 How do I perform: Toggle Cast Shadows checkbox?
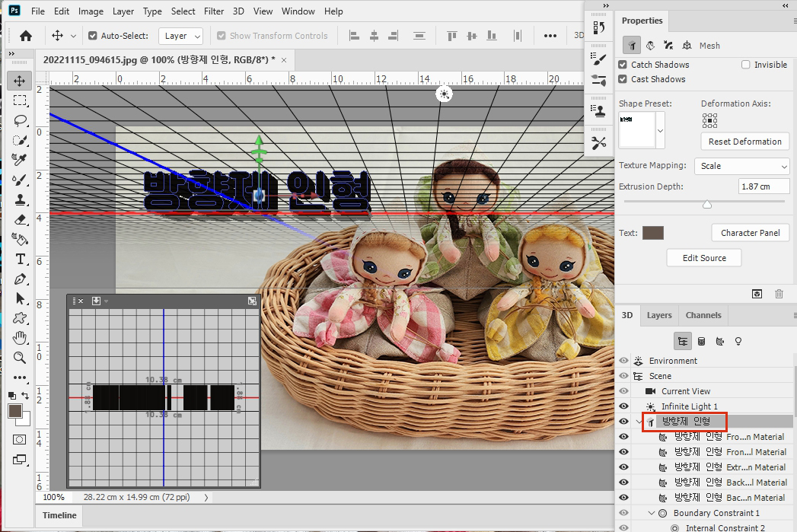coord(622,79)
